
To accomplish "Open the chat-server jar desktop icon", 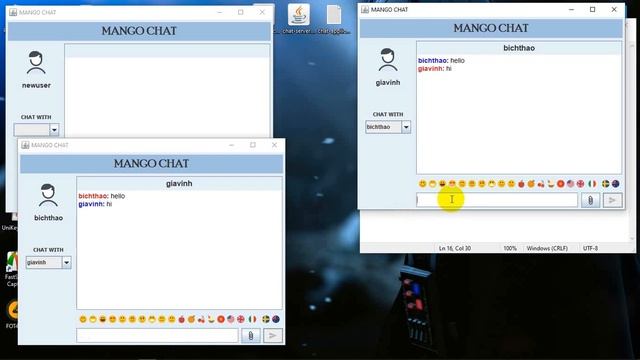I will 298,19.
